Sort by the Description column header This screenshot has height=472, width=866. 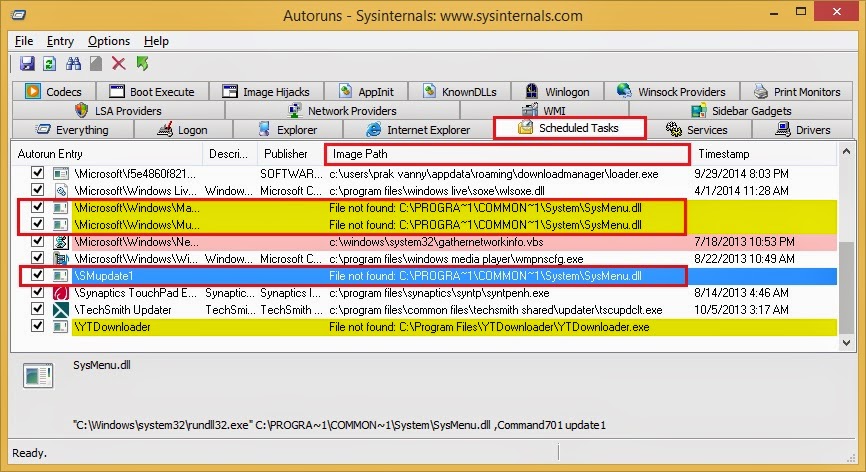(230, 154)
